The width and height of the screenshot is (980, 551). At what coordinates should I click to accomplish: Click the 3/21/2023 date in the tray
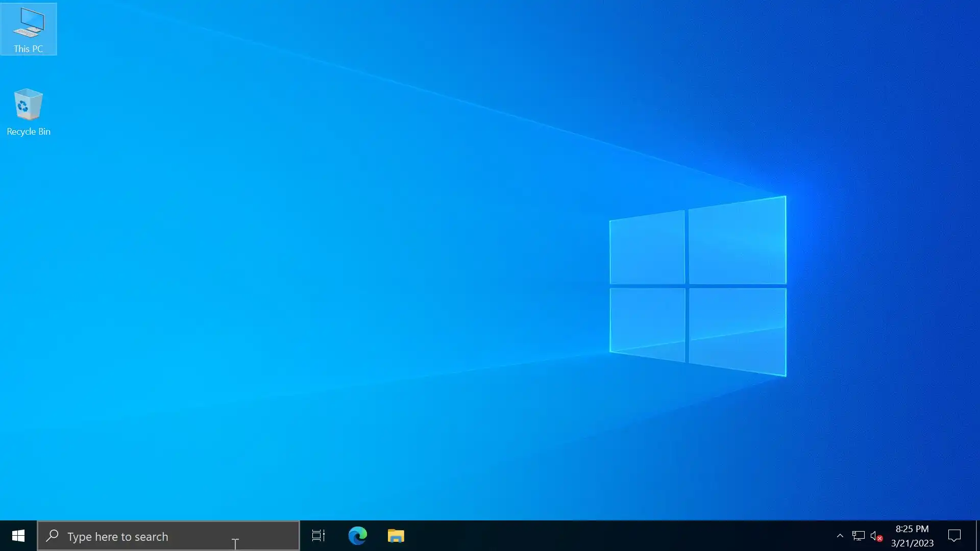[912, 543]
